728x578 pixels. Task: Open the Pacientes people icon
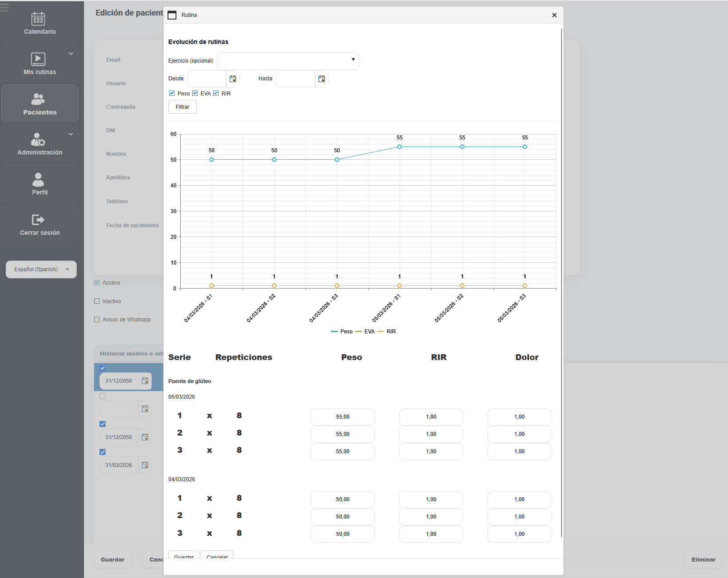[38, 99]
